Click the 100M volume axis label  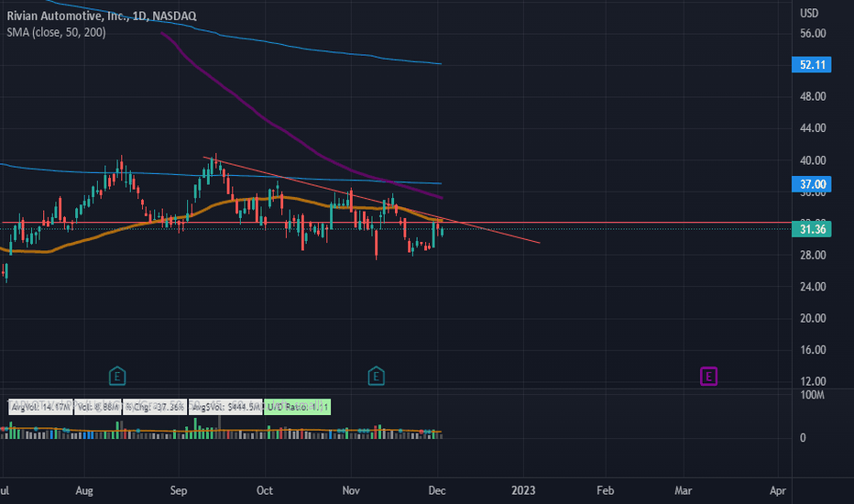point(812,395)
